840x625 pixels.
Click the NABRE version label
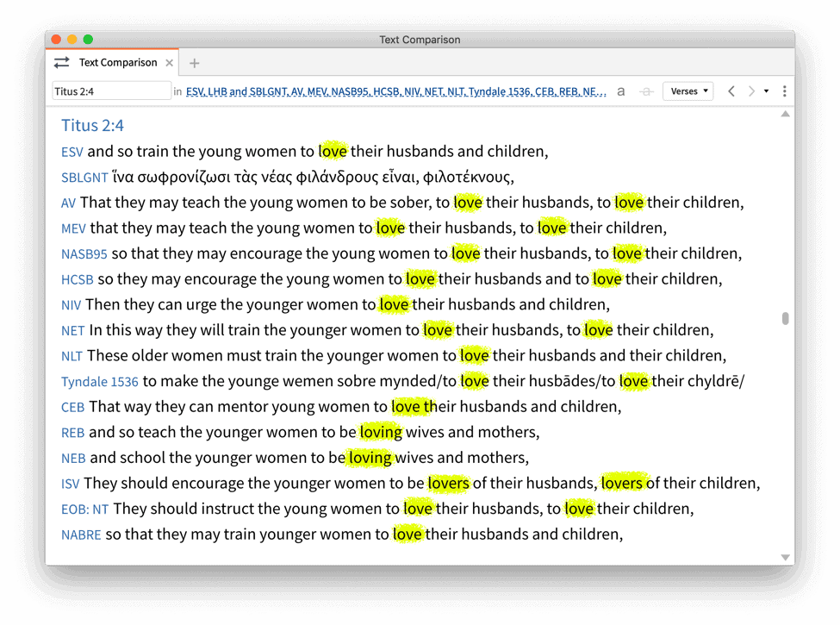pyautogui.click(x=81, y=535)
